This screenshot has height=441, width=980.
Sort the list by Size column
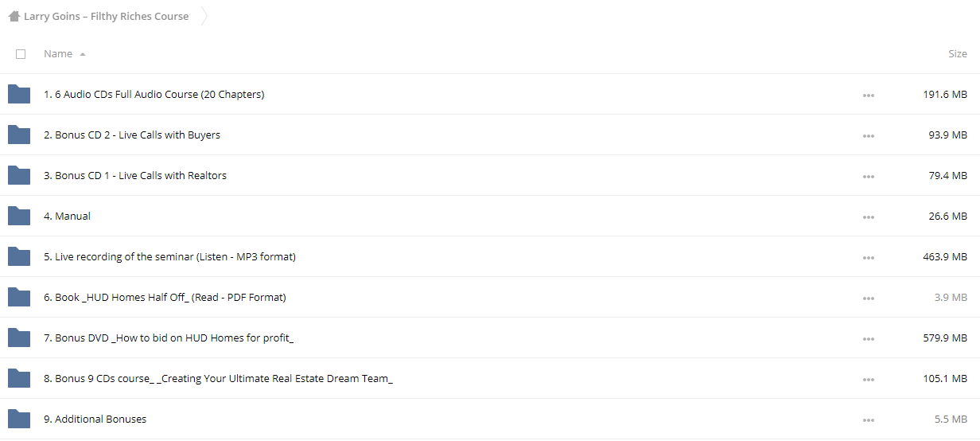pos(958,54)
